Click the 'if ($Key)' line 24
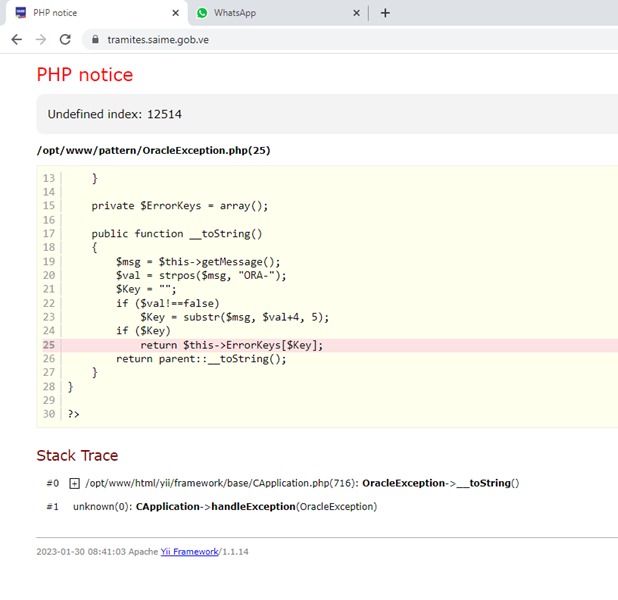 coord(143,331)
